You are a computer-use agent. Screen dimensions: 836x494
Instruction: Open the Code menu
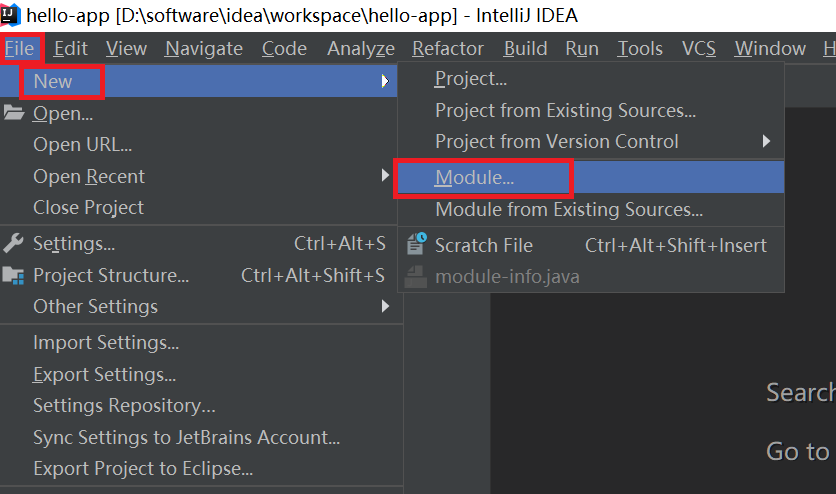click(284, 48)
